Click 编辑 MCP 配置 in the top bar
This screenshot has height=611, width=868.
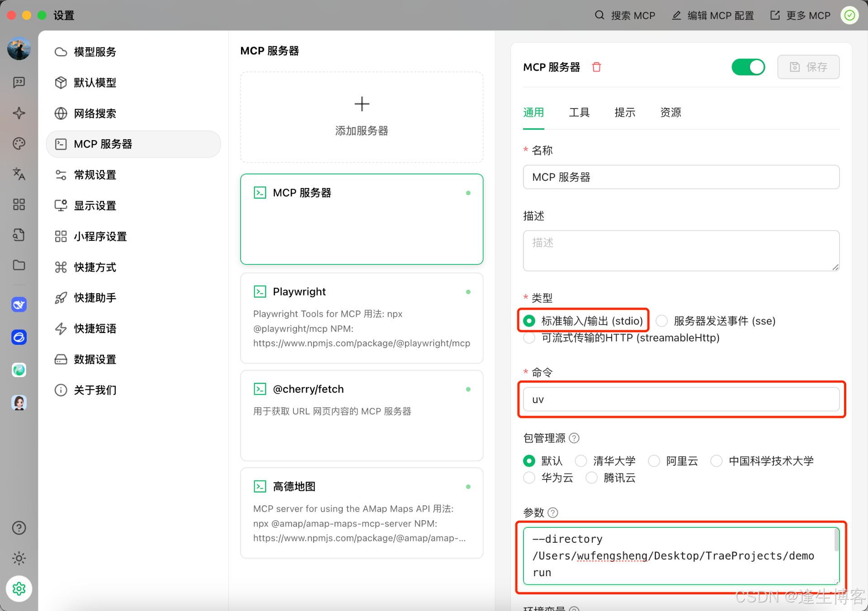pyautogui.click(x=713, y=16)
